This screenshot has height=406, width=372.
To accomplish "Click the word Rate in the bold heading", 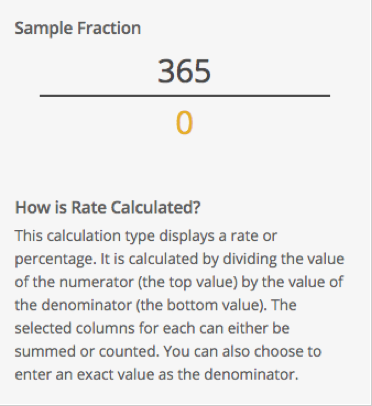I will point(89,207).
